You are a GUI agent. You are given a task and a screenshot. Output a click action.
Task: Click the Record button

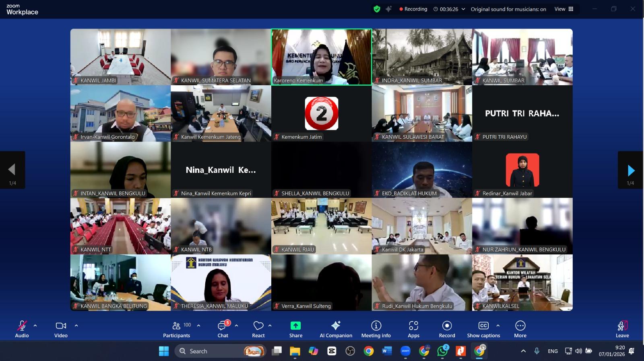(447, 329)
